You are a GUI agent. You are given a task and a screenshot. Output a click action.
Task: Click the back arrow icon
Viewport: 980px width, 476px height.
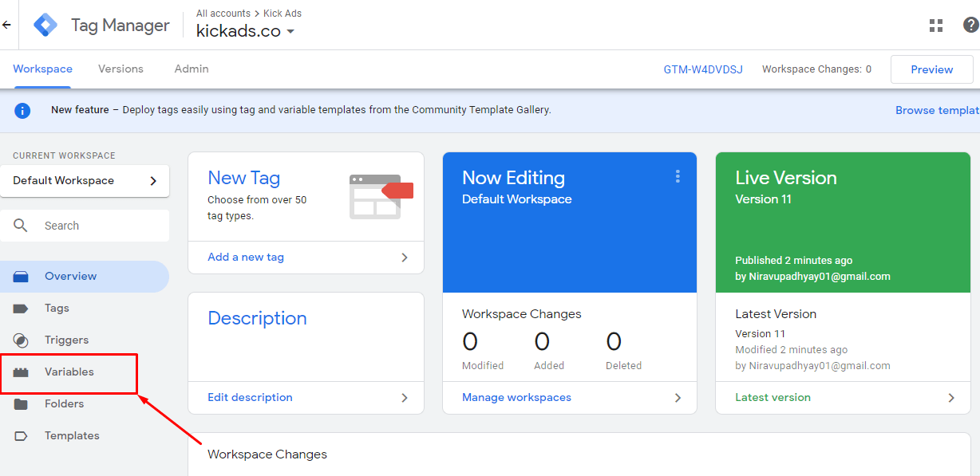pyautogui.click(x=6, y=25)
